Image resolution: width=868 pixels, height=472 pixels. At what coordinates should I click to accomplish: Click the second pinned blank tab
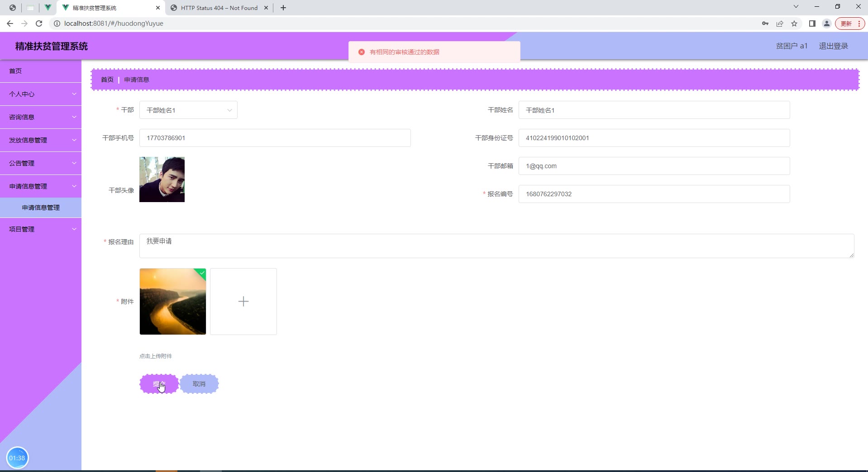30,8
